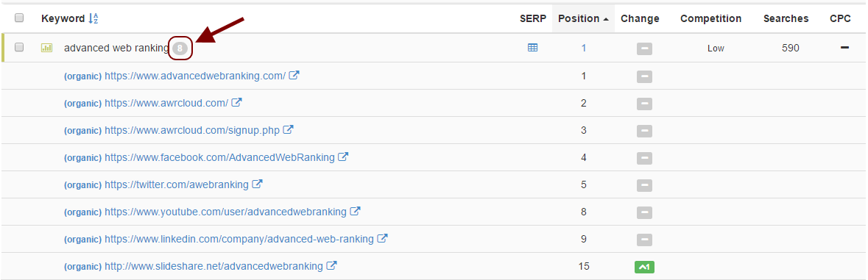Screen dimensions: 868x280
Task: Toggle the select-all checkbox in header
Action: (x=19, y=18)
